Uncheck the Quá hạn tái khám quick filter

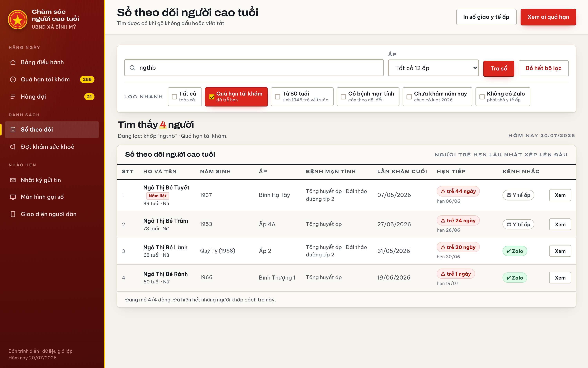(x=212, y=97)
